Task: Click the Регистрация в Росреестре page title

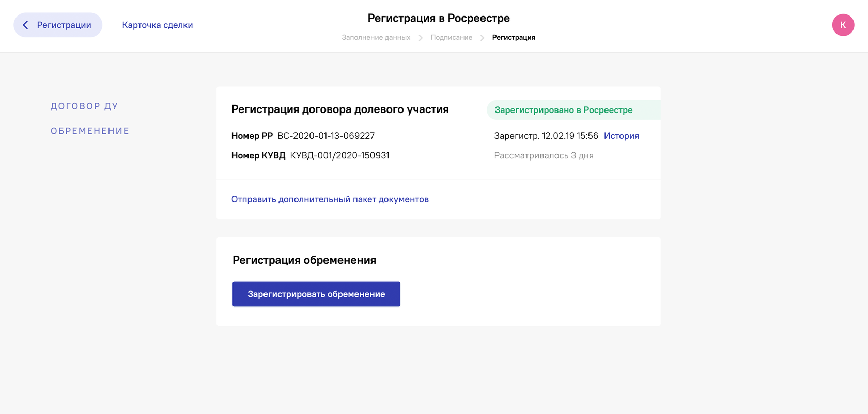Action: (439, 18)
